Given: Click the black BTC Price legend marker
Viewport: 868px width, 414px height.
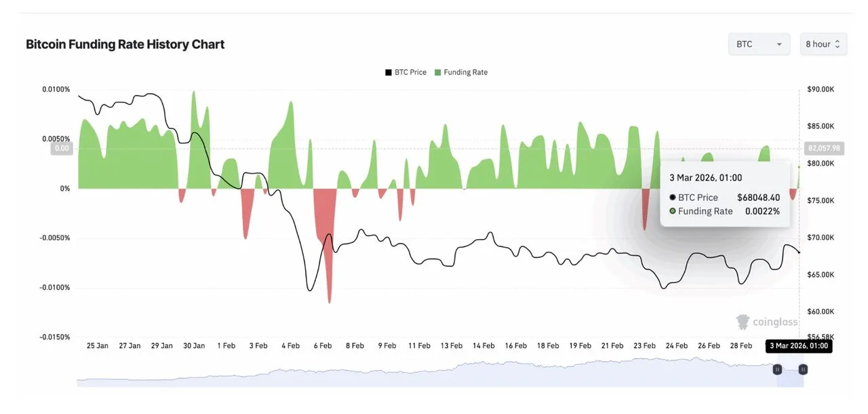Looking at the screenshot, I should point(387,72).
